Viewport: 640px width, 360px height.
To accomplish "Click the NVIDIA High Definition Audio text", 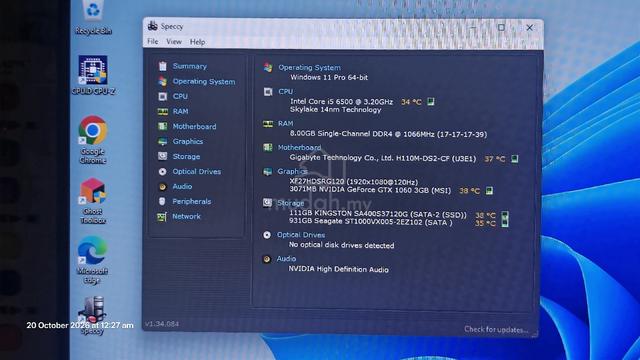I will click(338, 269).
